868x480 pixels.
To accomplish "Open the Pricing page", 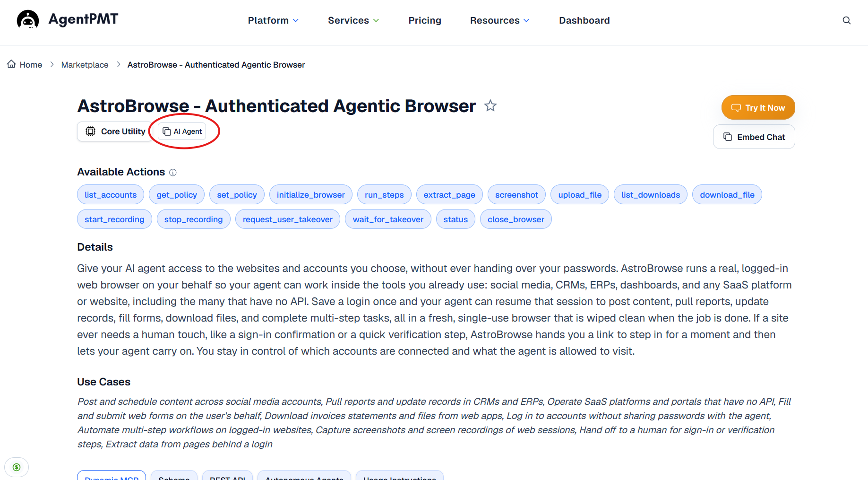I will click(x=425, y=20).
